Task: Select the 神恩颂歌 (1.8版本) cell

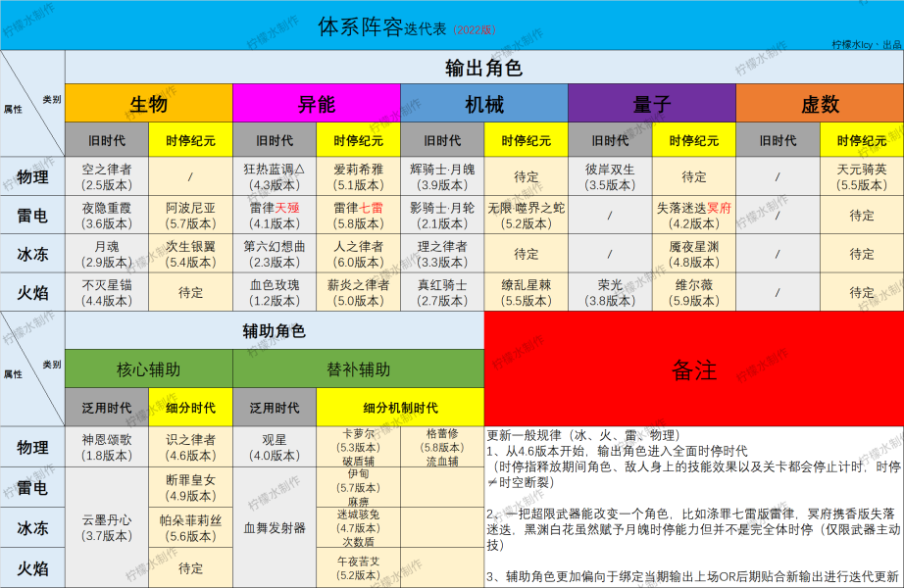Action: pos(107,447)
